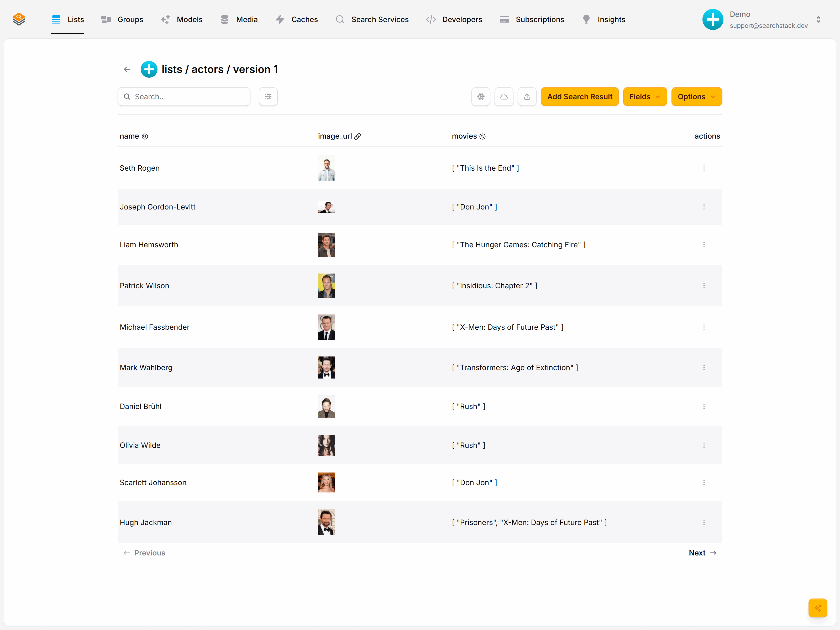Click the Hugh Jackman name cell
840x630 pixels.
tap(146, 523)
